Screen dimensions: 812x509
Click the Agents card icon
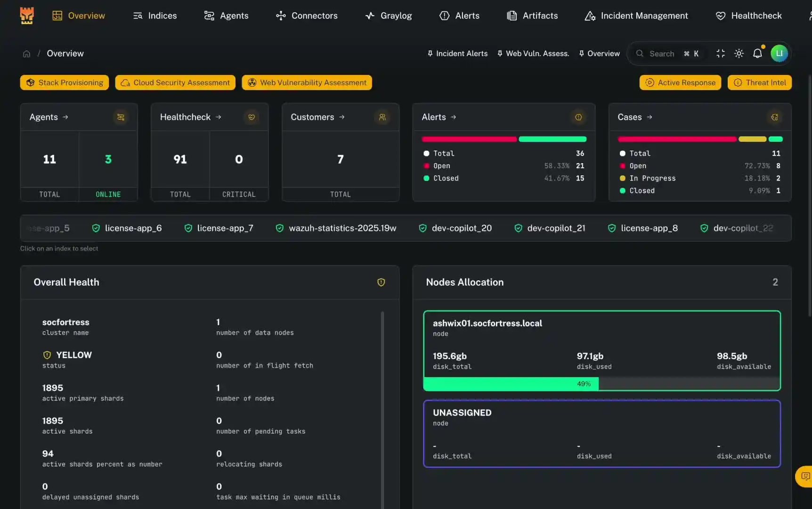click(121, 117)
